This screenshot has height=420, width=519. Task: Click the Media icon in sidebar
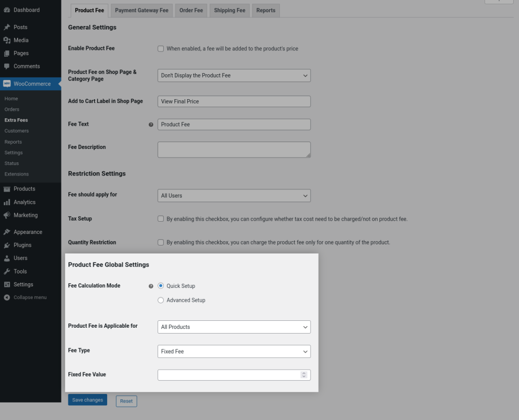coord(7,40)
